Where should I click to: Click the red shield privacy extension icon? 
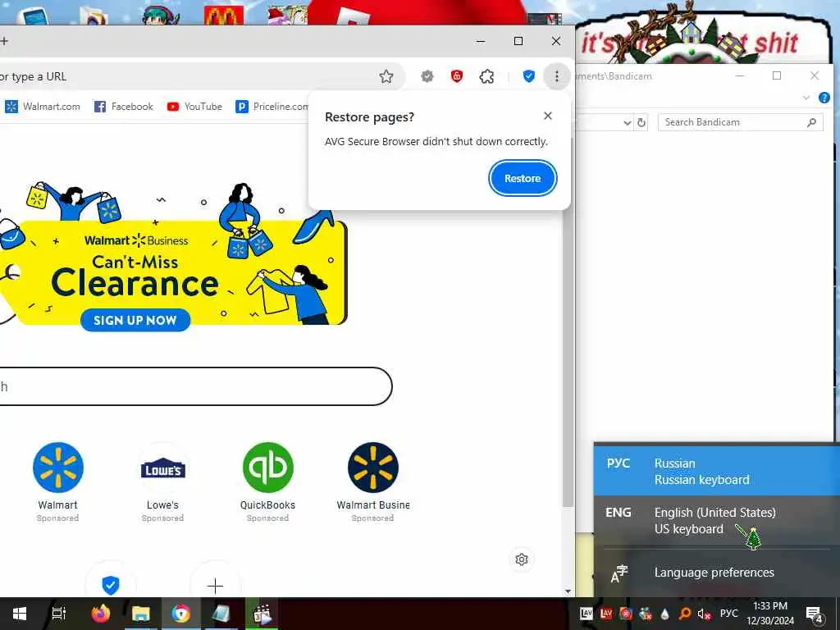(x=457, y=76)
